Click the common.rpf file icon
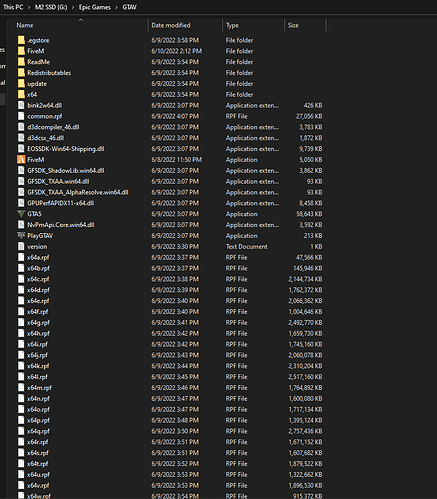 [x=21, y=116]
